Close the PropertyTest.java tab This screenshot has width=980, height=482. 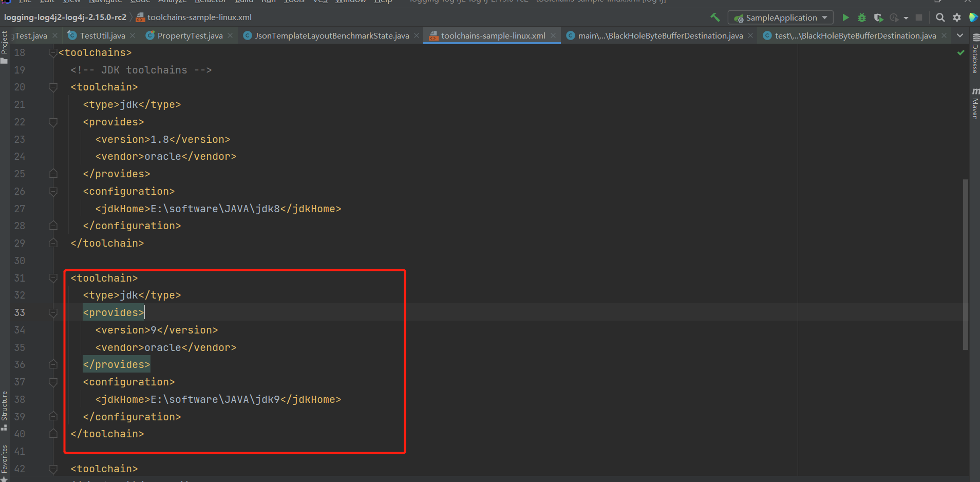click(230, 35)
